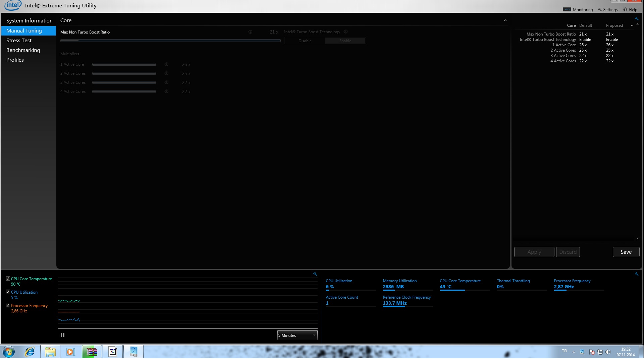Open the Monitoring view icon
644x362 pixels.
coord(567,9)
